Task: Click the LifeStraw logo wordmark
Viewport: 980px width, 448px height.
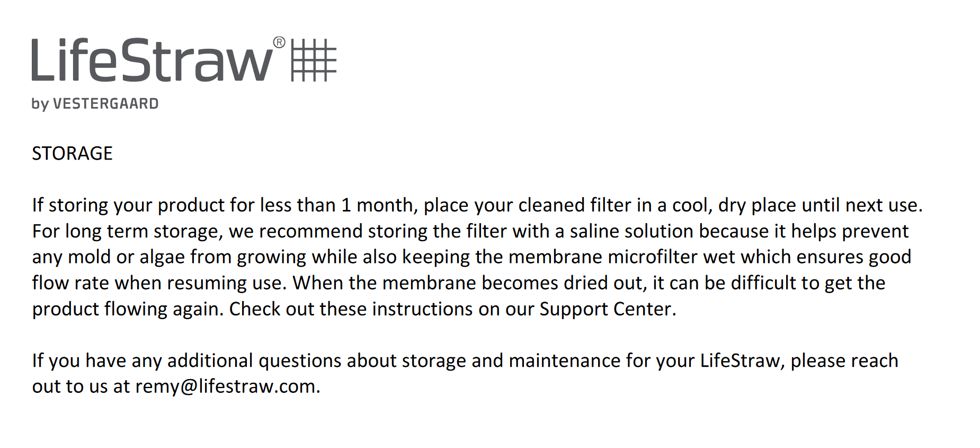Action: (152, 59)
